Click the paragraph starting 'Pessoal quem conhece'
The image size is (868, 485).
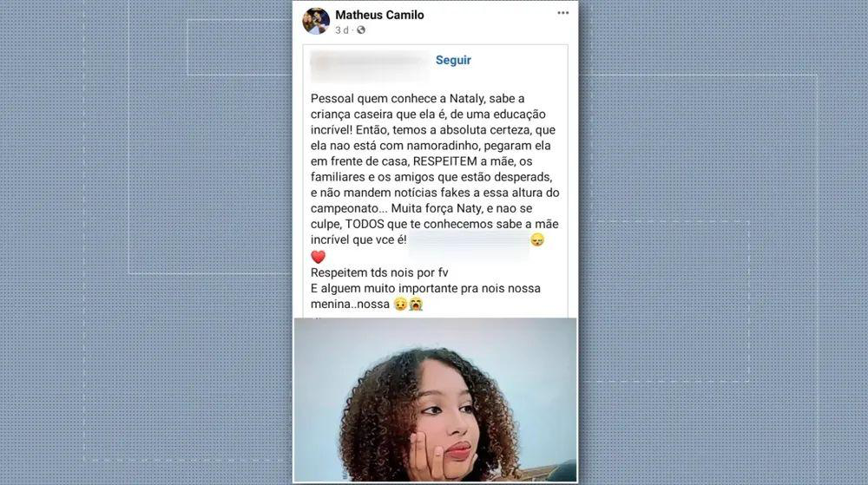(x=435, y=169)
